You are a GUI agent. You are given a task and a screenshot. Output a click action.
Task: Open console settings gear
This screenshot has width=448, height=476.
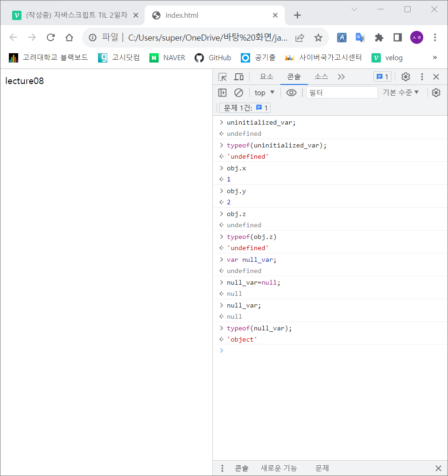click(x=436, y=92)
